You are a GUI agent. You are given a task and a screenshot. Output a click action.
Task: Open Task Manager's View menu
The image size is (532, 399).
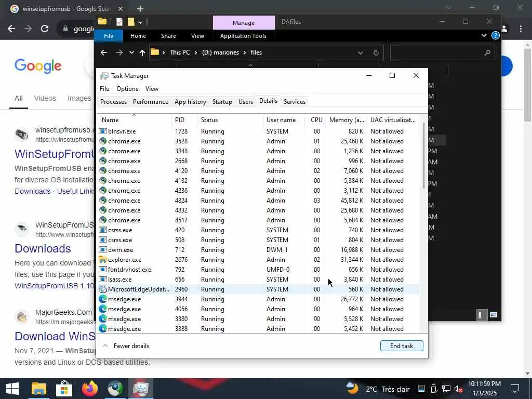click(x=152, y=88)
